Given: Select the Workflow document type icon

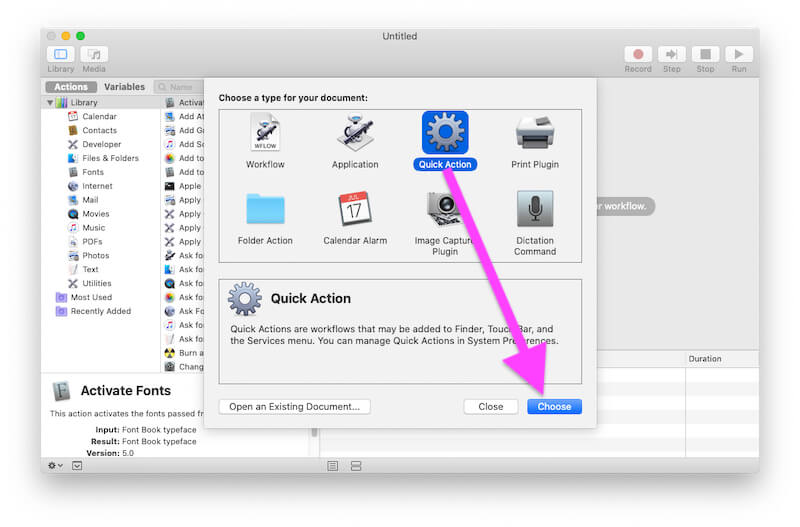Looking at the screenshot, I should 265,133.
